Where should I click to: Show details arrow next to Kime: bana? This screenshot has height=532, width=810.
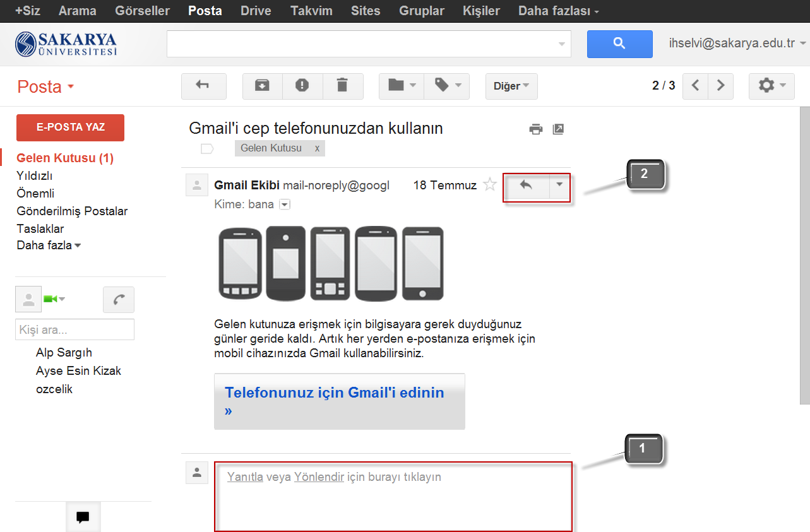(285, 204)
